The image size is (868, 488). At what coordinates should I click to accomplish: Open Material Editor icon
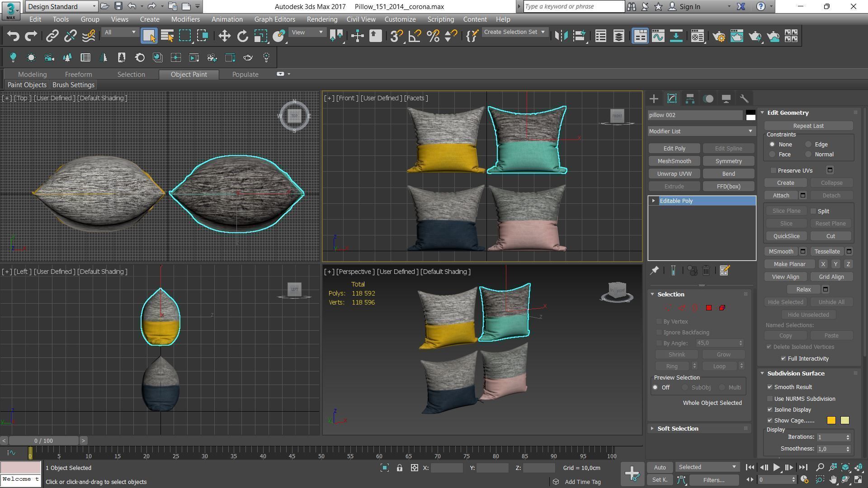tap(698, 36)
